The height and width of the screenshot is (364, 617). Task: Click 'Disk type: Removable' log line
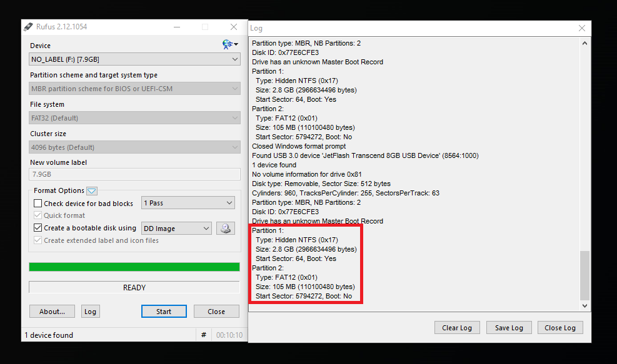321,184
